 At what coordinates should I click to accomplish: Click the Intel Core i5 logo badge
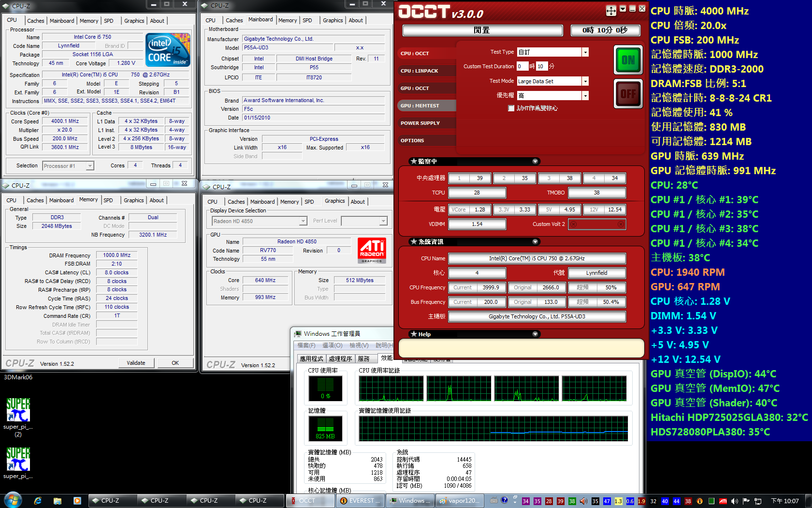click(168, 50)
